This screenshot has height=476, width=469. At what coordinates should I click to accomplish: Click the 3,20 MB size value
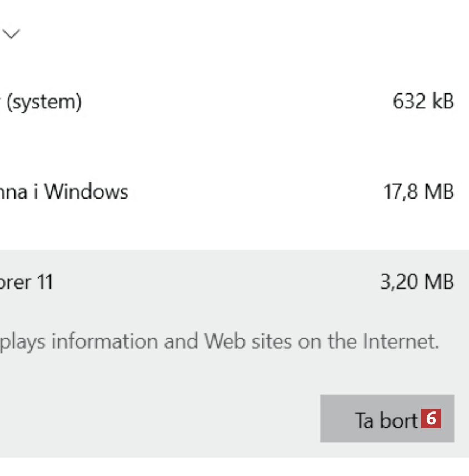(x=417, y=282)
